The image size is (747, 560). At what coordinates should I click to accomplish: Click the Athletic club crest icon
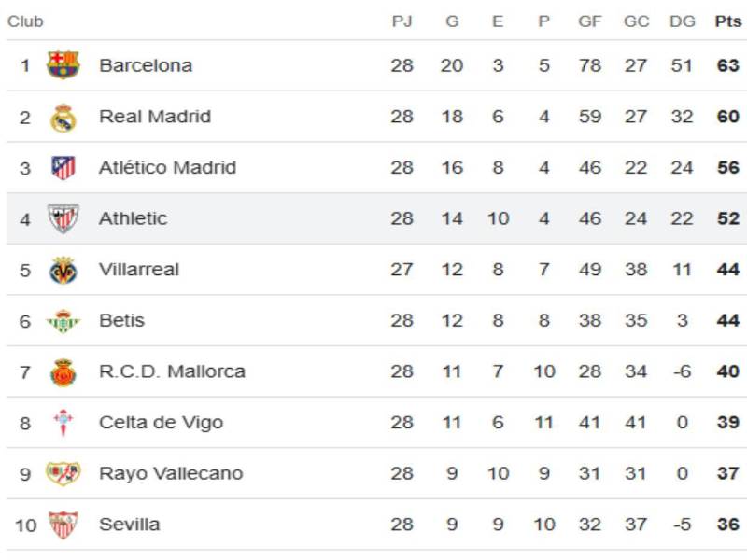tap(63, 219)
